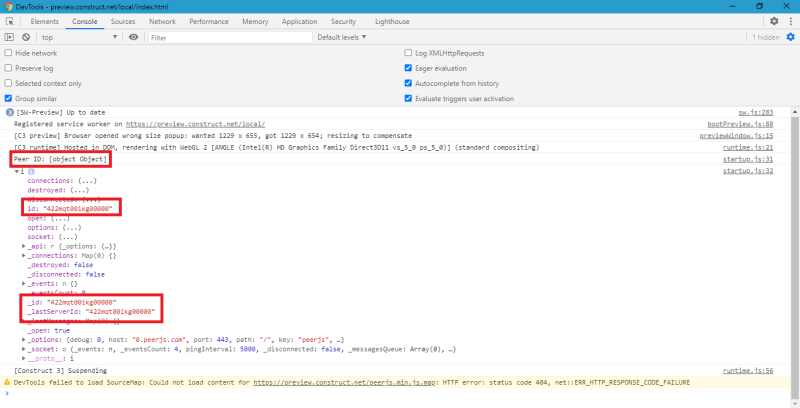
Task: Switch to the Network tab
Action: tap(162, 21)
